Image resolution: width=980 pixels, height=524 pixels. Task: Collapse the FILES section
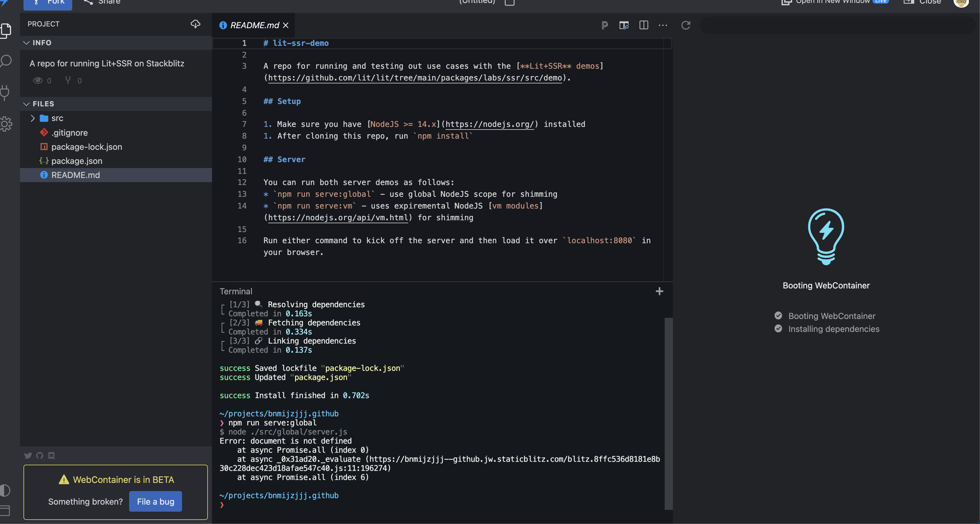[x=26, y=103]
